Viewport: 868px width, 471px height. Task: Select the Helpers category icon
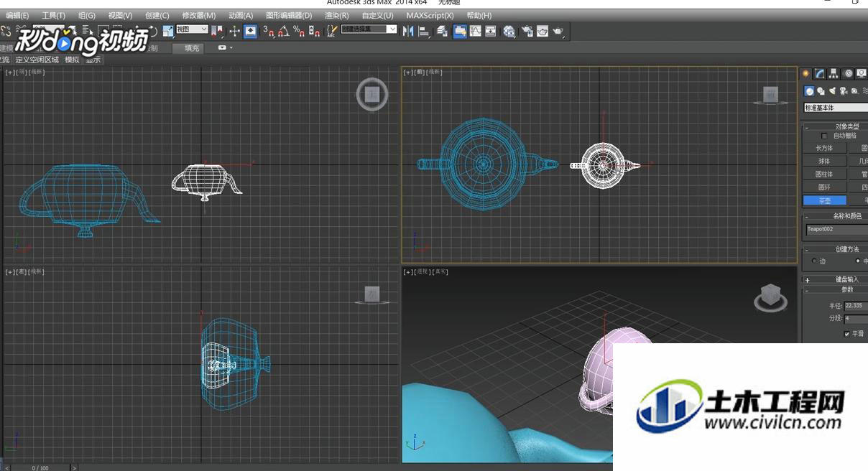pos(855,91)
